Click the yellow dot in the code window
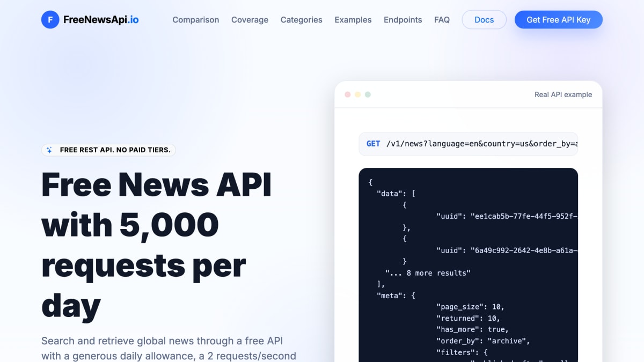Image resolution: width=644 pixels, height=362 pixels. coord(357,94)
